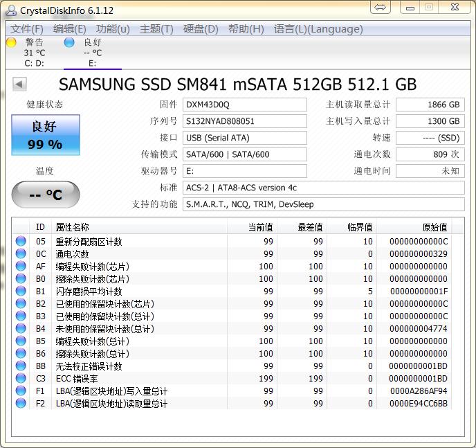
Task: Click the 序列号 serial number field
Action: pyautogui.click(x=245, y=121)
